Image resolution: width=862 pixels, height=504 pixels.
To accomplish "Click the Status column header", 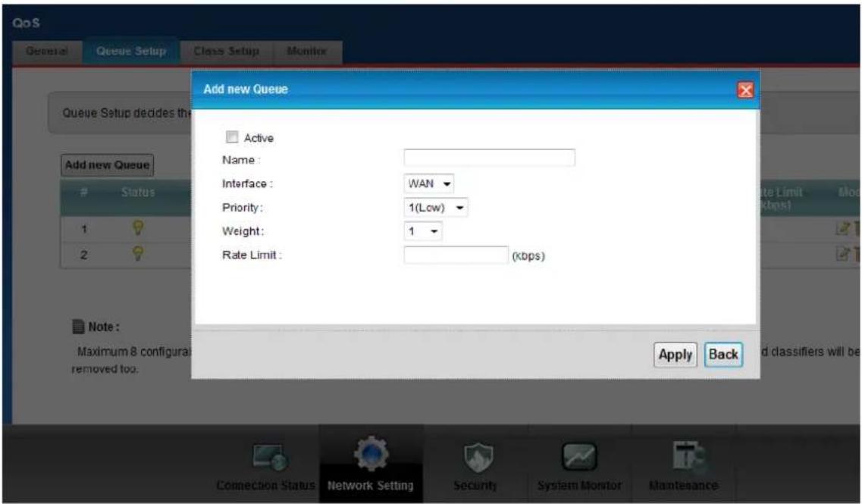I will coord(138,193).
